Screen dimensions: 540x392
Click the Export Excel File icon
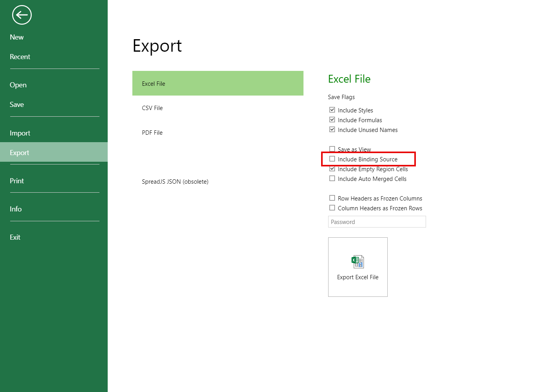tap(358, 262)
